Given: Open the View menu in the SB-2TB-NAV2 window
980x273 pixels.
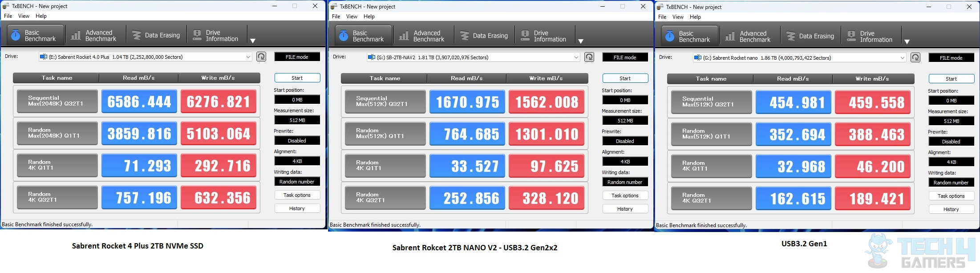Looking at the screenshot, I should click(352, 16).
